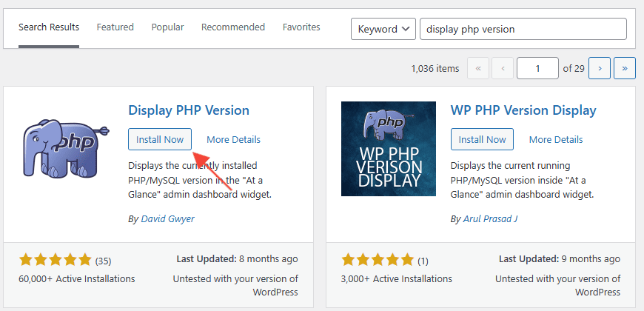Image resolution: width=644 pixels, height=311 pixels.
Task: Click the "1,036 items" count text
Action: click(x=435, y=69)
